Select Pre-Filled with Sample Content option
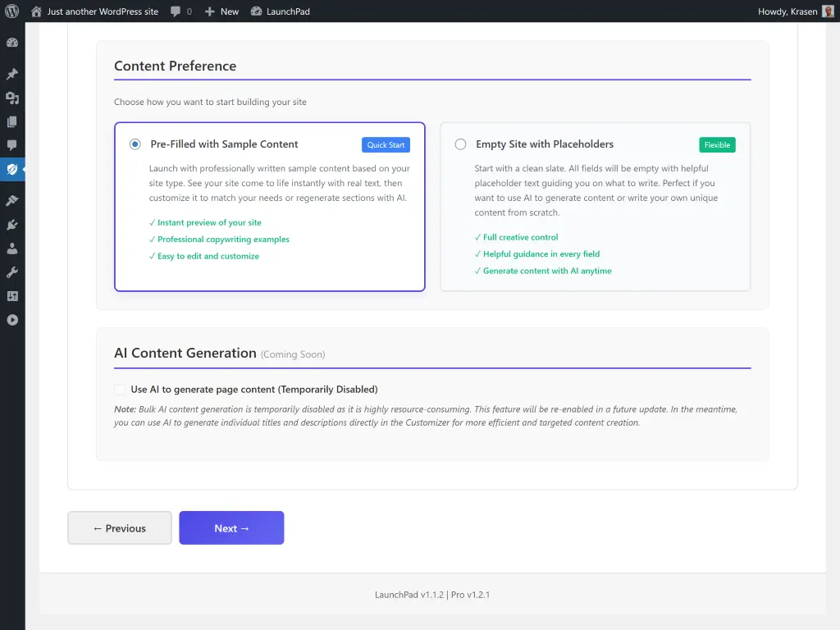The image size is (840, 630). coord(135,144)
